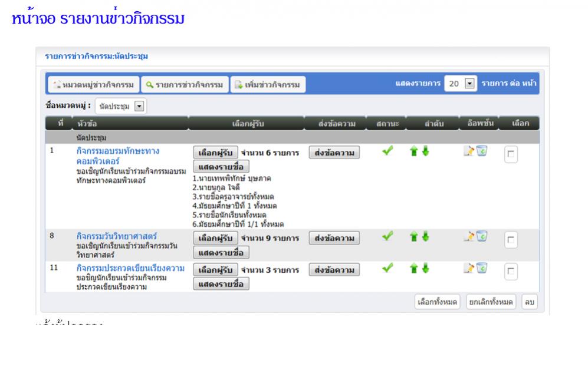588x370 pixels.
Task: Tick the select checkbox for row 1
Action: (x=511, y=154)
